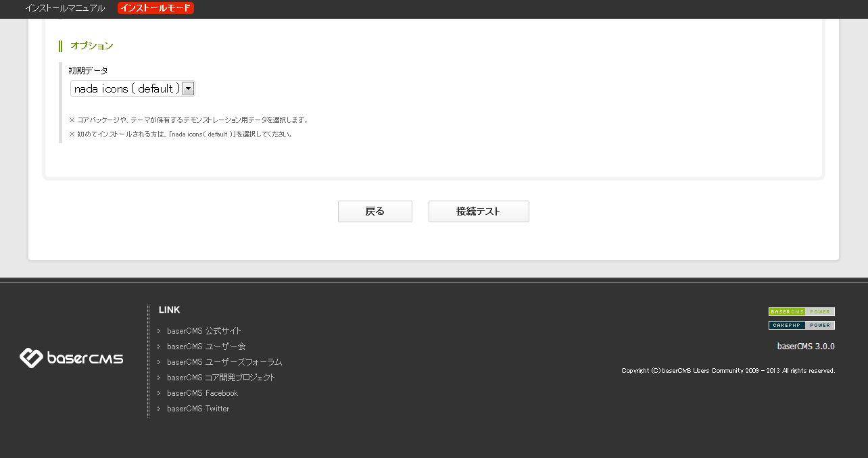Open the 初期データ dropdown
The width and height of the screenshot is (868, 458).
coord(132,88)
